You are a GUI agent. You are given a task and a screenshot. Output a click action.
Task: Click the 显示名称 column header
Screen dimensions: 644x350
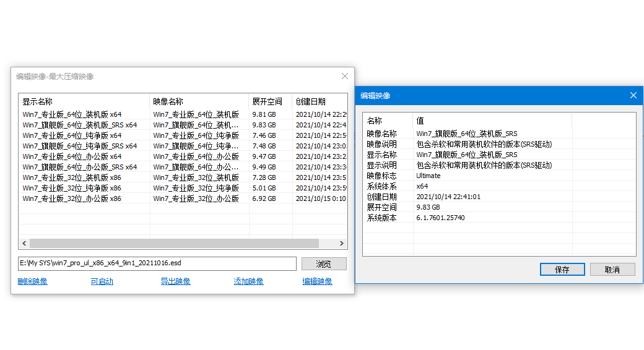[84, 101]
